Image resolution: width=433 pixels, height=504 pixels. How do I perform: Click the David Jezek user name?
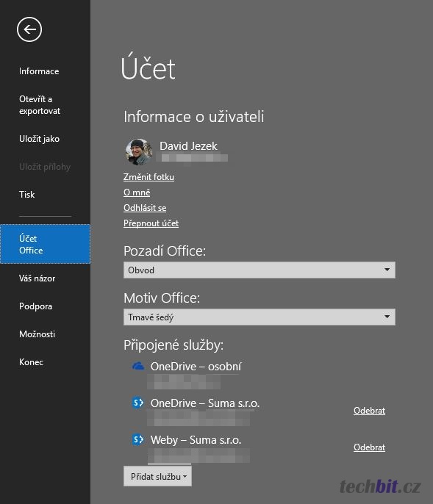click(x=188, y=146)
